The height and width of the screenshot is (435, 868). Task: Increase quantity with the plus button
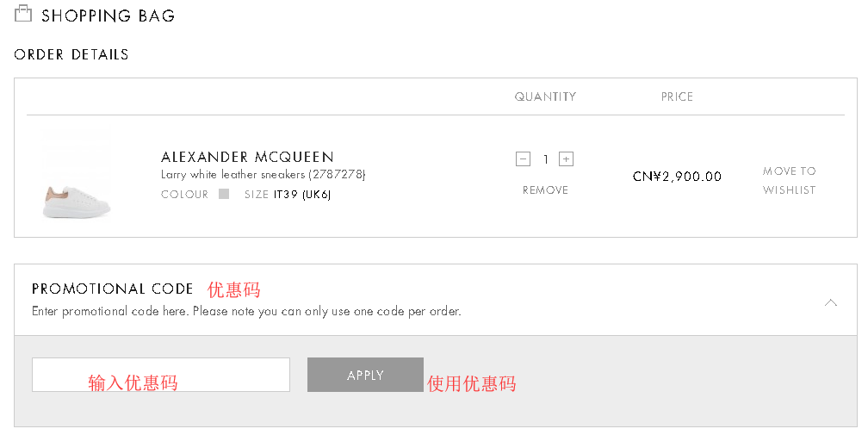tap(566, 159)
